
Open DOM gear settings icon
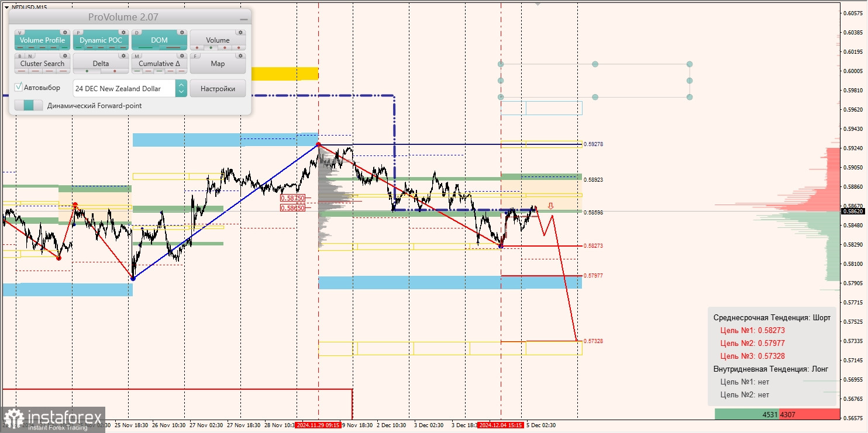point(182,32)
